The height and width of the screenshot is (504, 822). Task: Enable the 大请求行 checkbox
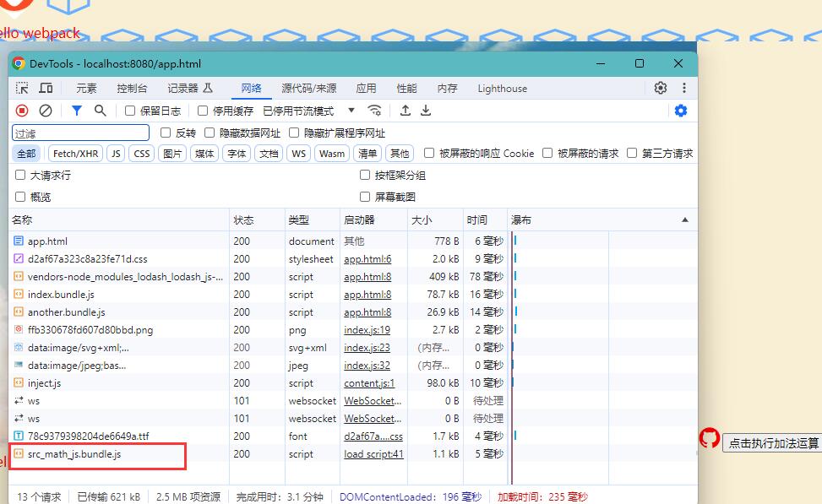(20, 175)
